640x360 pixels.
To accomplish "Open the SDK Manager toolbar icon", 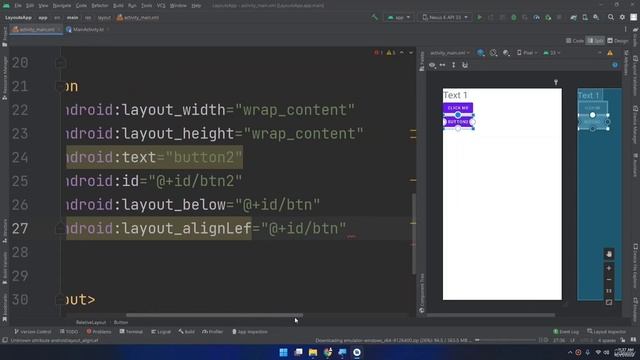I will point(596,18).
